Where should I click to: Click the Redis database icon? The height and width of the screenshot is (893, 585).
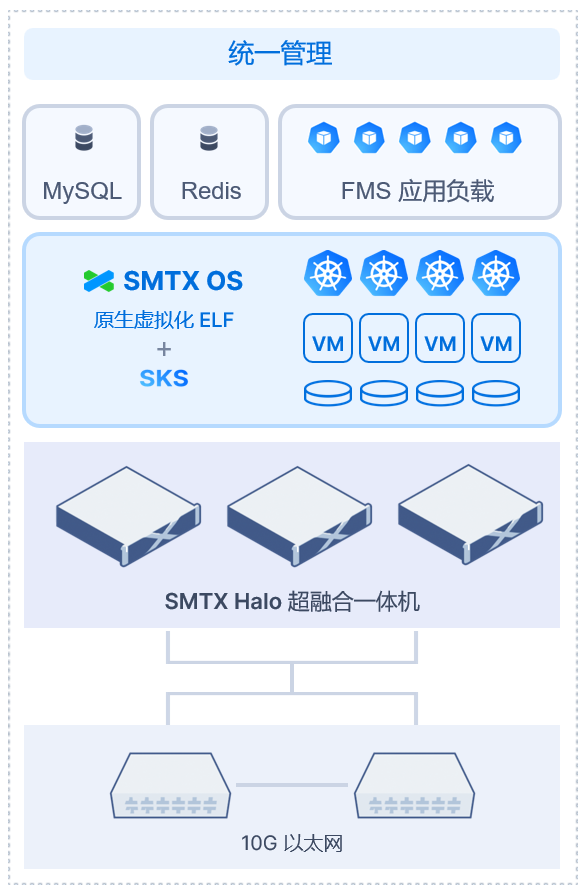[209, 138]
